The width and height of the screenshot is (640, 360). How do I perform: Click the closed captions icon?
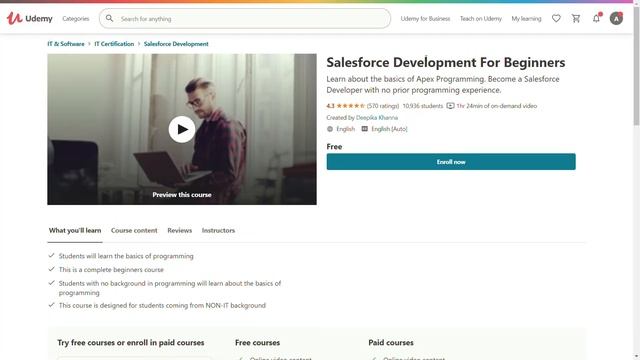pos(364,129)
